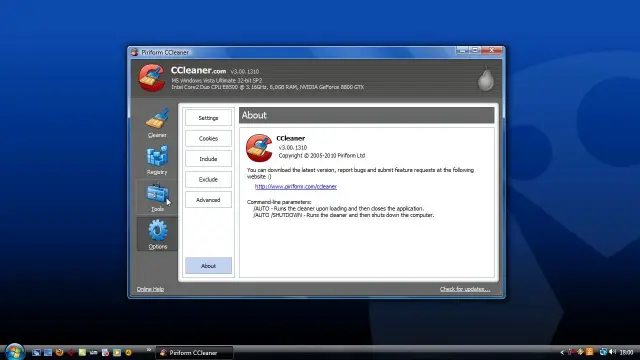Select the Options gear icon in the sidebar

click(158, 230)
